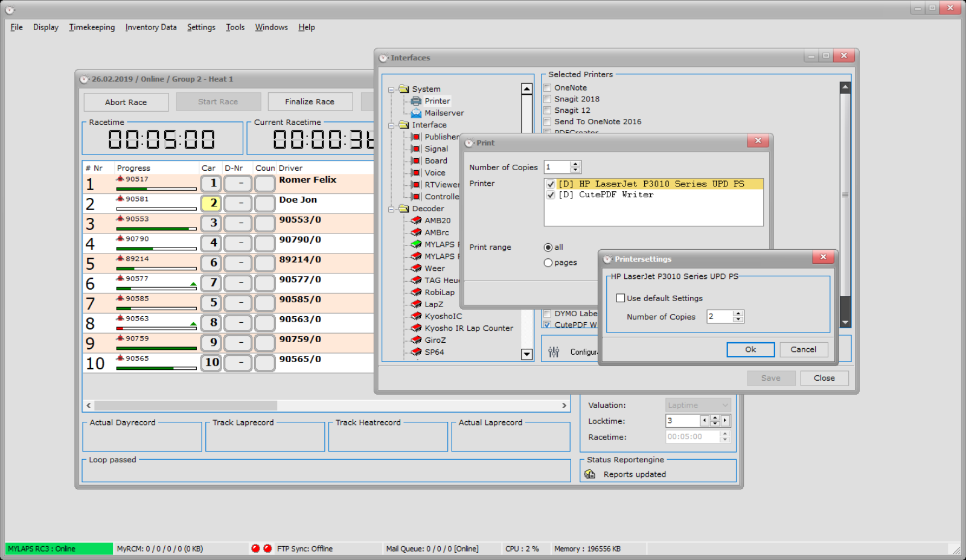Click the Signal interface icon
This screenshot has width=966, height=560.
416,148
